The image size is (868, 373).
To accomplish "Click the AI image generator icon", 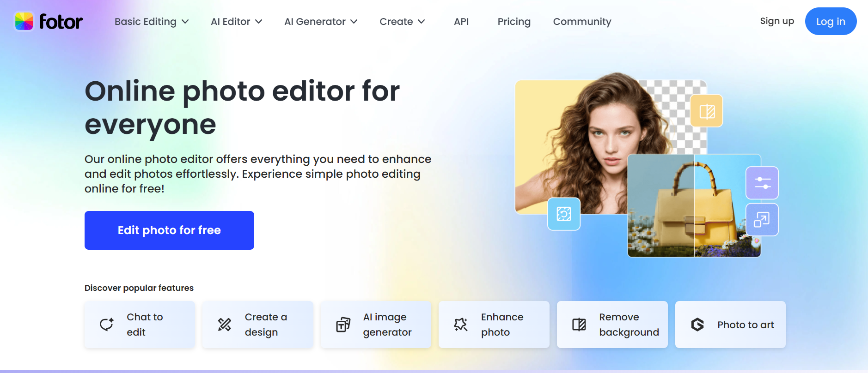I will [343, 325].
